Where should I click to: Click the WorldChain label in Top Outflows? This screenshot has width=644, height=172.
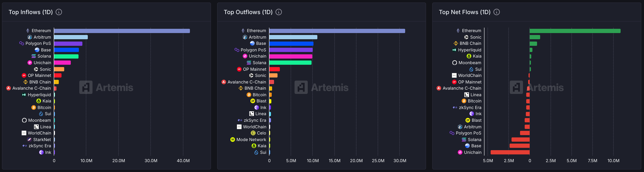click(255, 127)
